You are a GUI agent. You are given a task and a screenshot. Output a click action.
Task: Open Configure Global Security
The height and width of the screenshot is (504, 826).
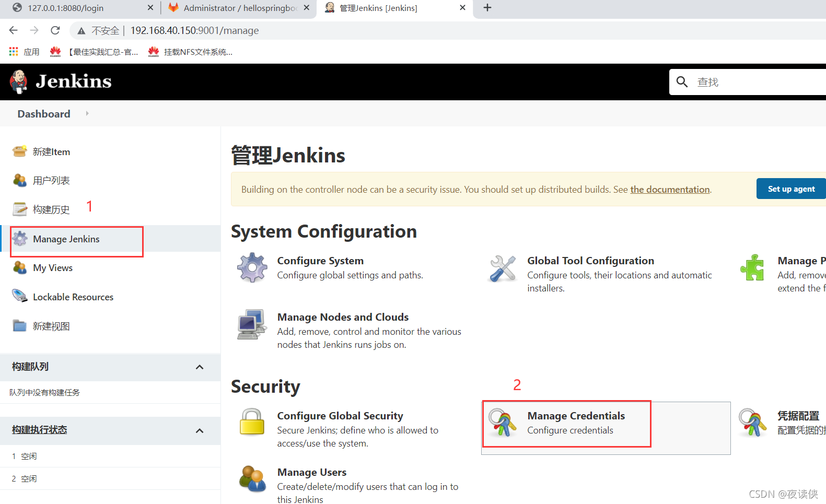pos(340,416)
